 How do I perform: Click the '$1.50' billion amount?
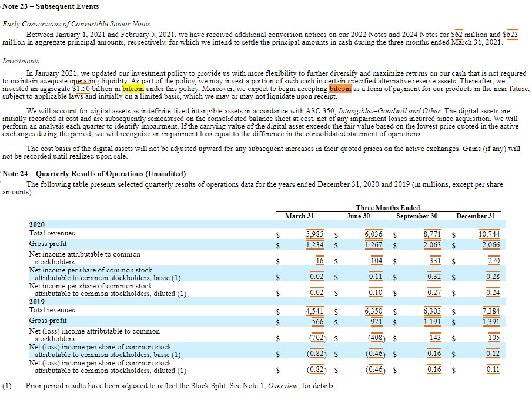pos(81,89)
